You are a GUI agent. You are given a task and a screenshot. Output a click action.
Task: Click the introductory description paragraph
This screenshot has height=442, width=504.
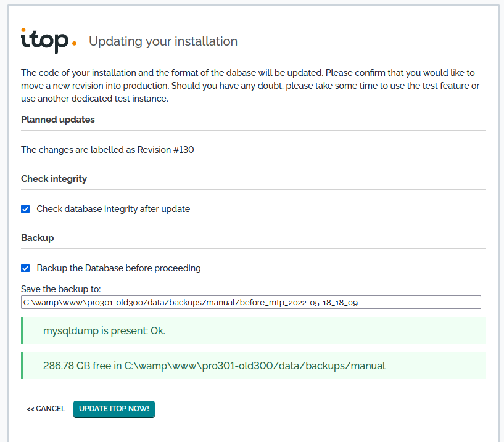pyautogui.click(x=250, y=86)
